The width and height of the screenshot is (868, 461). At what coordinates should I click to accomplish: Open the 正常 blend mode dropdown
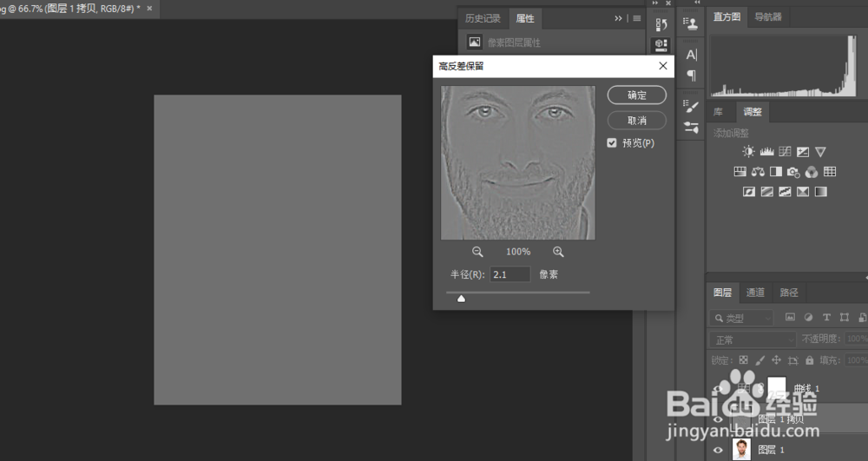(753, 339)
